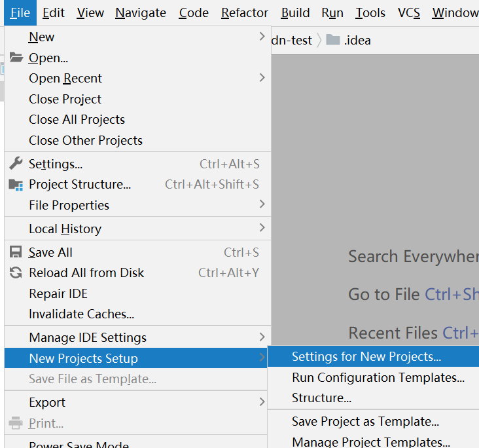The image size is (479, 448).
Task: Click the .idea folder icon in breadcrumb
Action: point(333,41)
